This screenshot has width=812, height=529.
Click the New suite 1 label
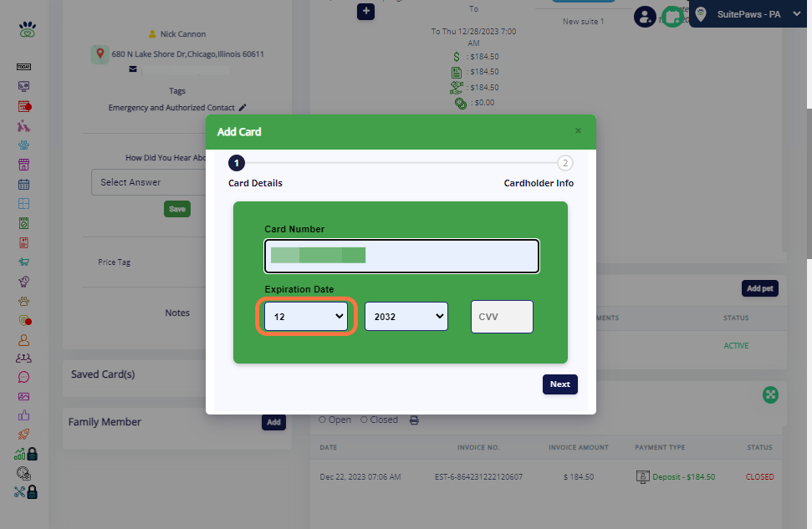(x=583, y=21)
